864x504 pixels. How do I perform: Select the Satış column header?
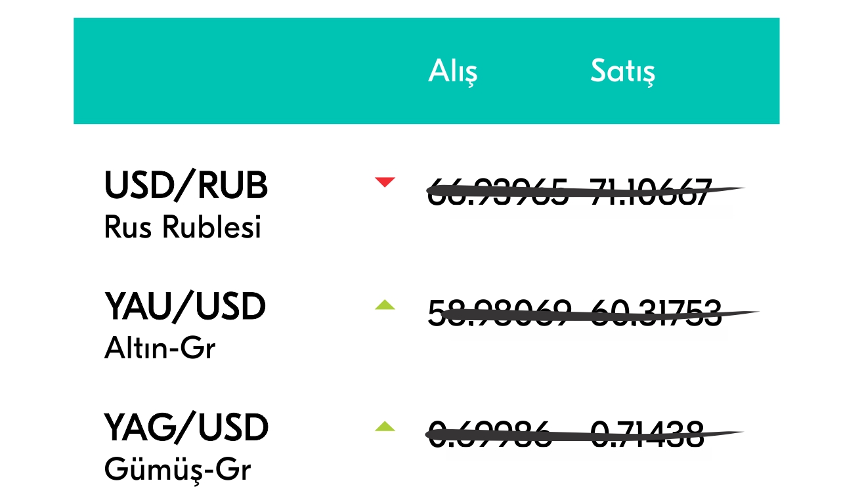(x=622, y=72)
